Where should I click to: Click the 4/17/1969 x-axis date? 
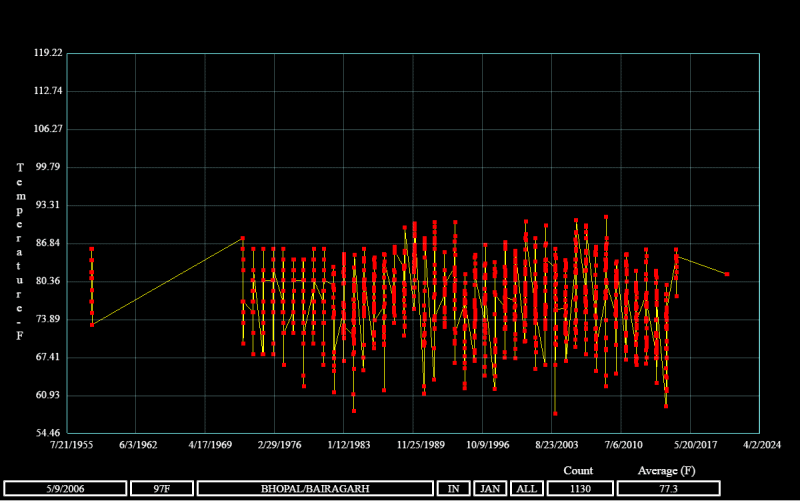coord(210,445)
